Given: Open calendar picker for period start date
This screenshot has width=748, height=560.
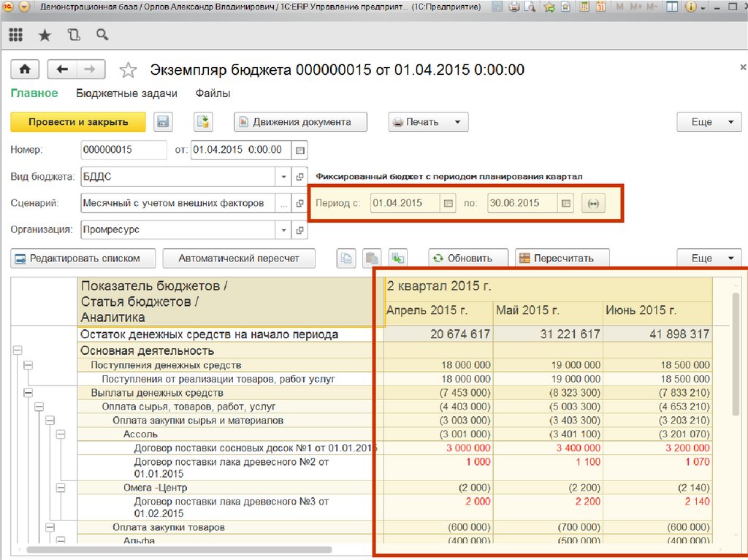Looking at the screenshot, I should 449,204.
